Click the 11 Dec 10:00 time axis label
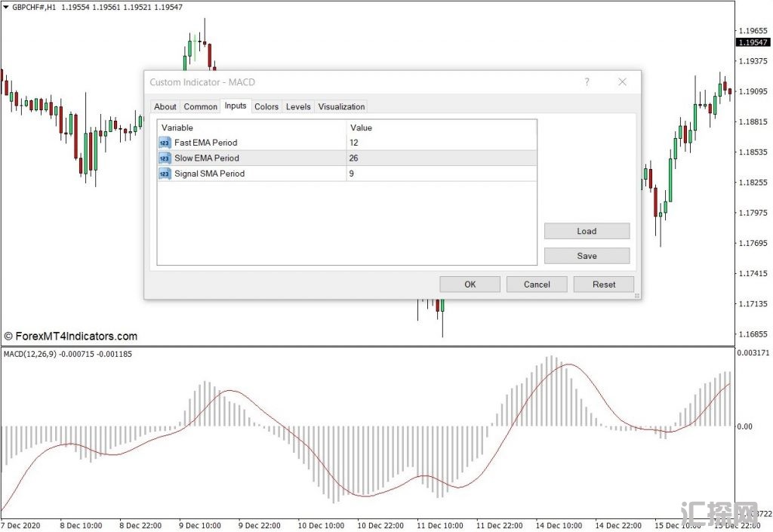773x532 pixels. click(x=440, y=526)
